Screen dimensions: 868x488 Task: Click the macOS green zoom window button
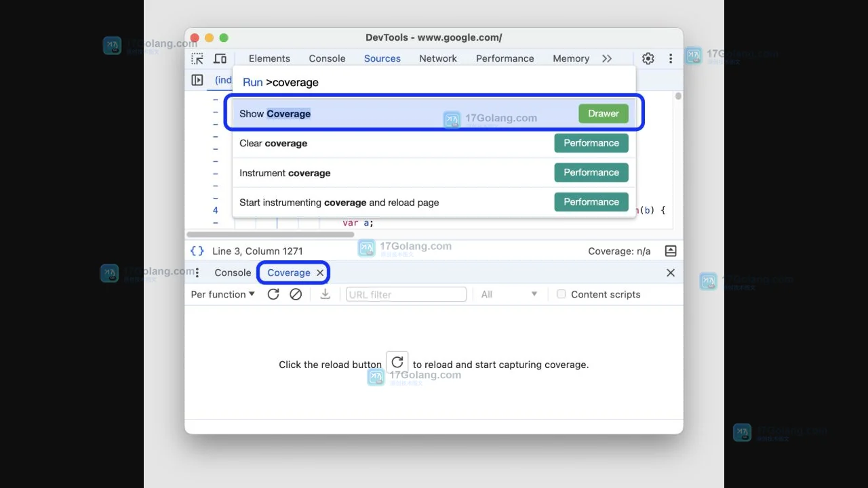click(x=224, y=38)
